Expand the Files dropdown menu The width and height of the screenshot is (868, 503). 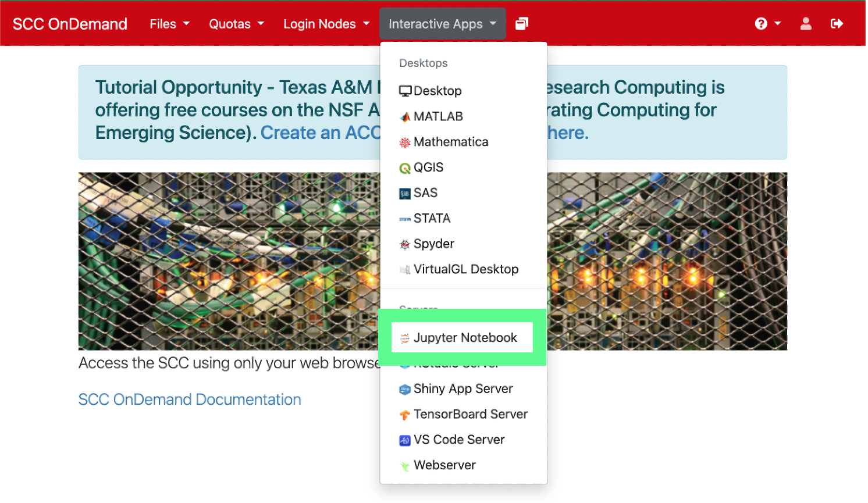[169, 24]
